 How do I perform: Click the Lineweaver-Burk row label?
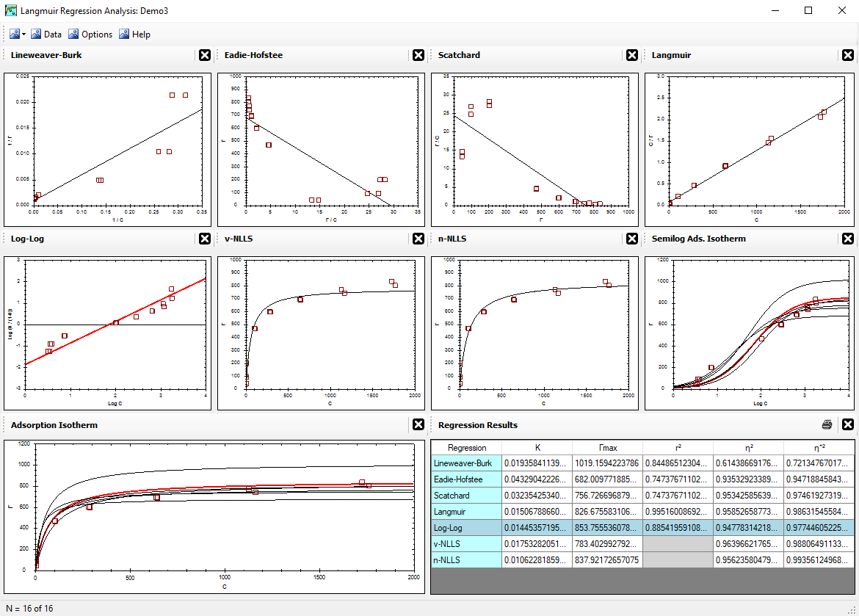[467, 463]
